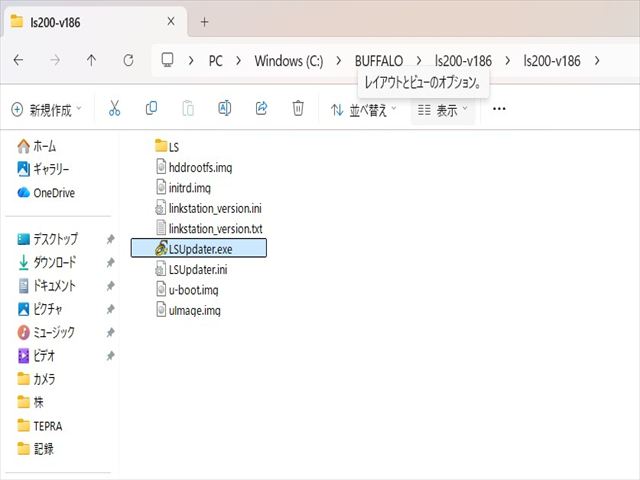Open the more options ellipsis menu
Viewport: 640px width, 480px height.
coord(500,109)
